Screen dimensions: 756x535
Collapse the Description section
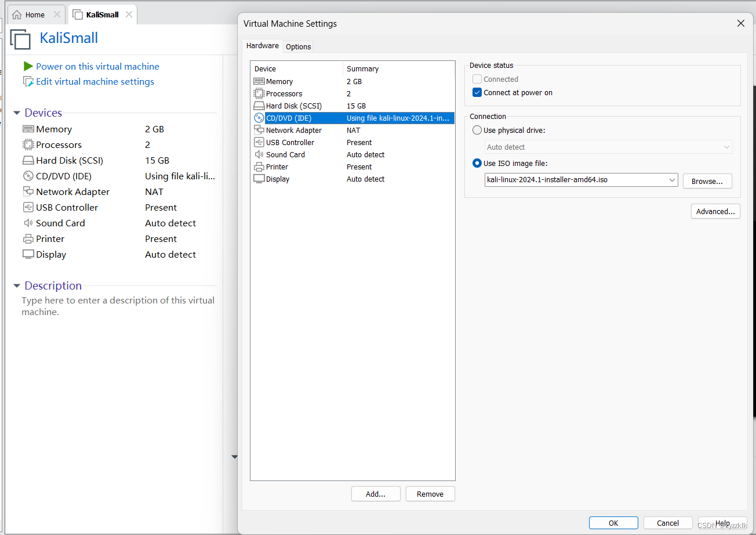pyautogui.click(x=17, y=286)
